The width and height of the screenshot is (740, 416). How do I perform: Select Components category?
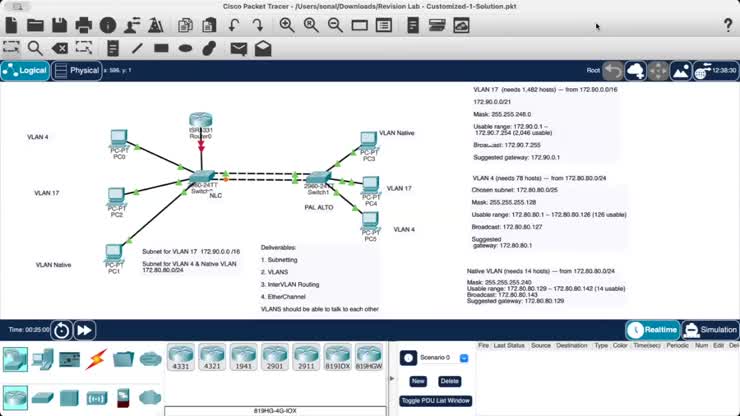pyautogui.click(x=69, y=359)
